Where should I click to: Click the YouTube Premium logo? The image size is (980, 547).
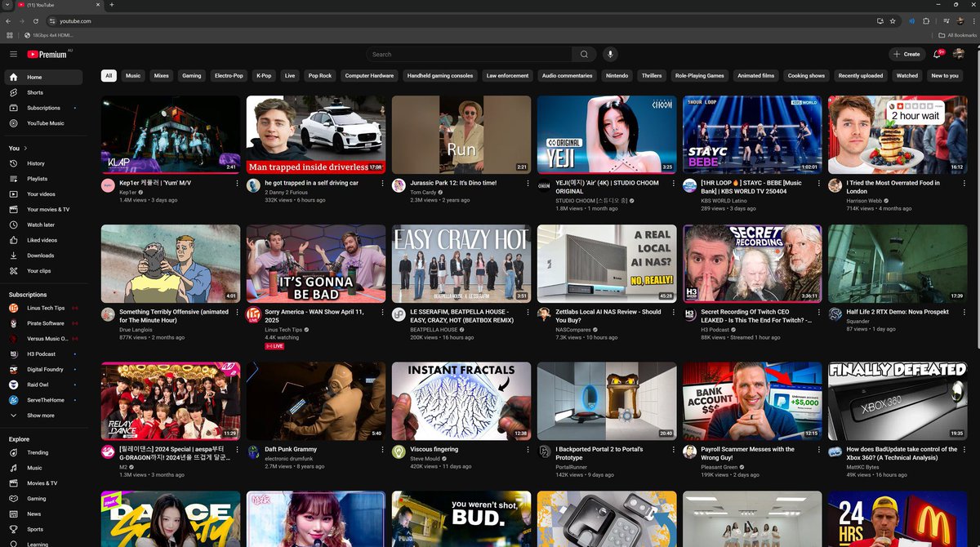pyautogui.click(x=47, y=54)
